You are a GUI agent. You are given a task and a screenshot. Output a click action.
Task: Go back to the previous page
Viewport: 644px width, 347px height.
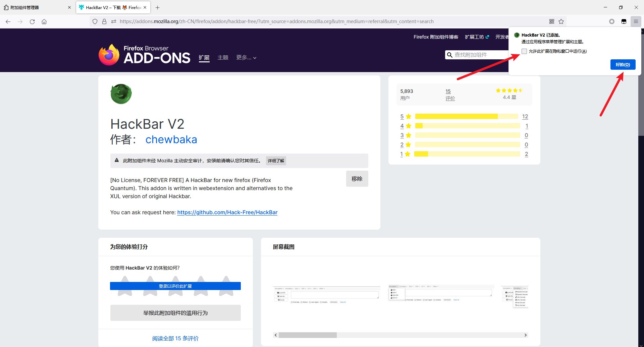pyautogui.click(x=8, y=21)
